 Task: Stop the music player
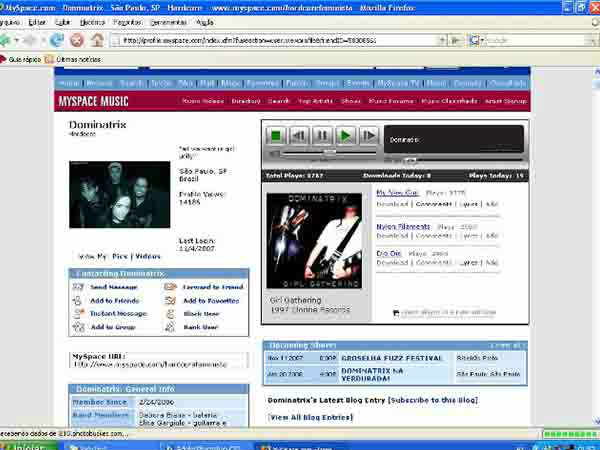pyautogui.click(x=276, y=135)
